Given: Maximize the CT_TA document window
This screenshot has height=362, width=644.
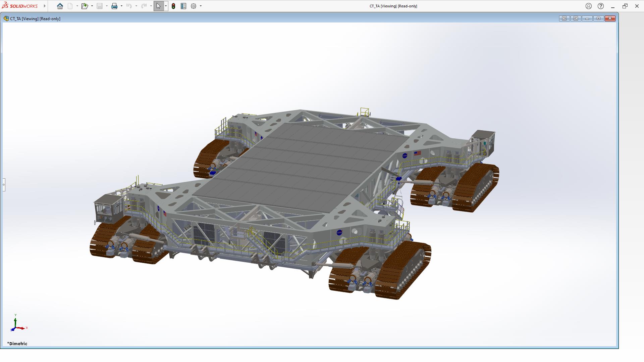Looking at the screenshot, I should tap(598, 18).
